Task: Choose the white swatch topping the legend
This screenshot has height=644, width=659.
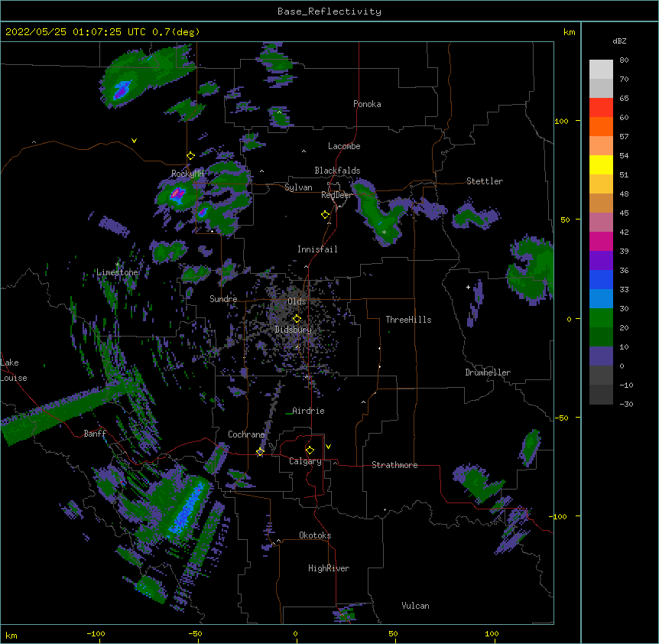Action: [x=601, y=70]
